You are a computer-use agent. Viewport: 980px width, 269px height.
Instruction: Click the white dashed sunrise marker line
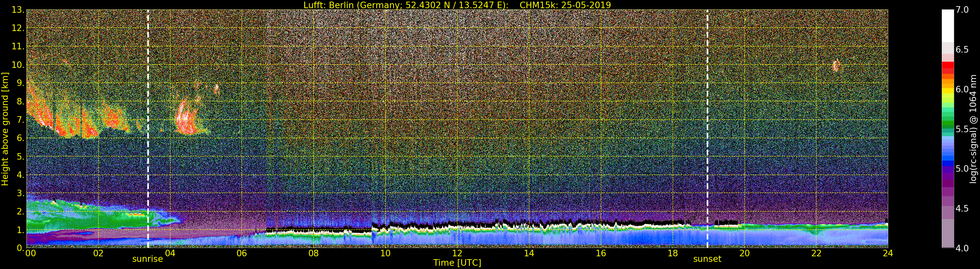[x=148, y=129]
